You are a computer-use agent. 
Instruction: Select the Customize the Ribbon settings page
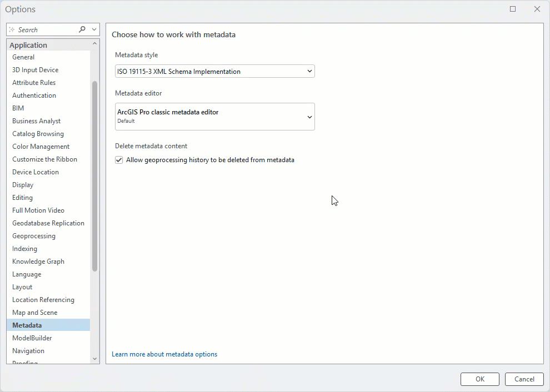point(45,159)
